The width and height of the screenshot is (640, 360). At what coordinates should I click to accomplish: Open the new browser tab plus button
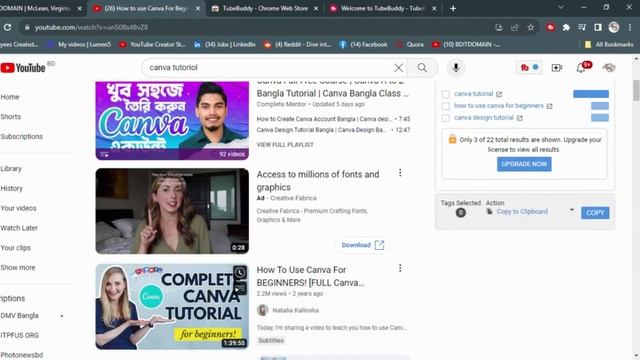(453, 8)
